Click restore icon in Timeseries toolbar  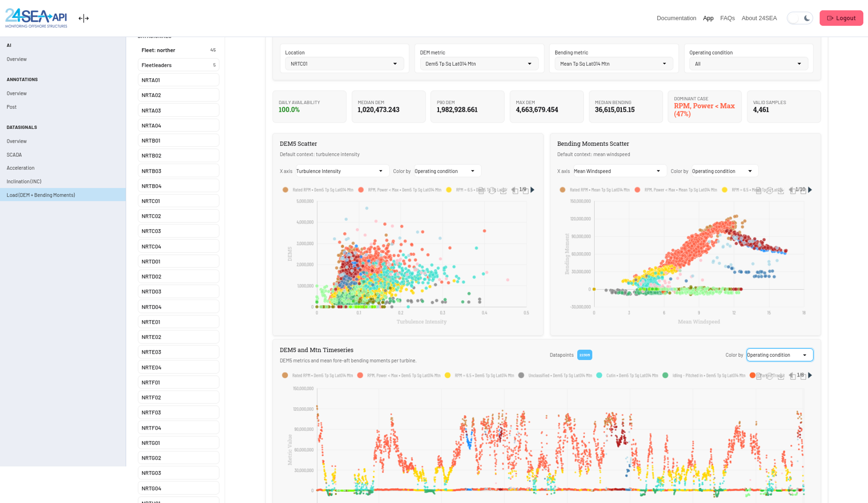[770, 376]
